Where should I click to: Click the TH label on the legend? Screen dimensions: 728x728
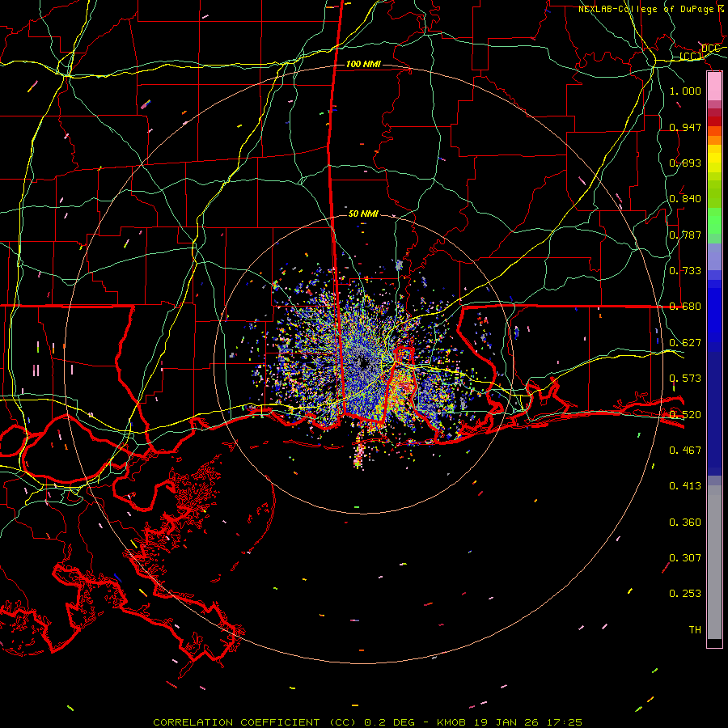click(695, 630)
